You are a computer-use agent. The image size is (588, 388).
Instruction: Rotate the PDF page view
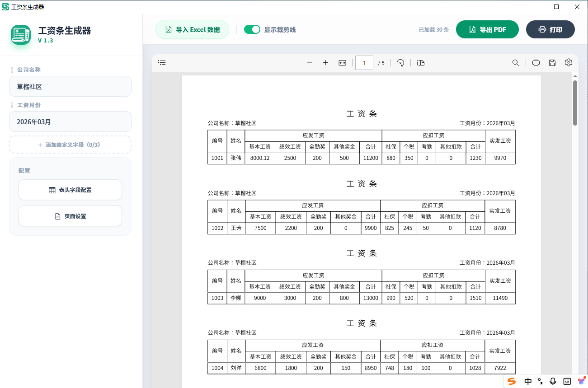point(400,63)
